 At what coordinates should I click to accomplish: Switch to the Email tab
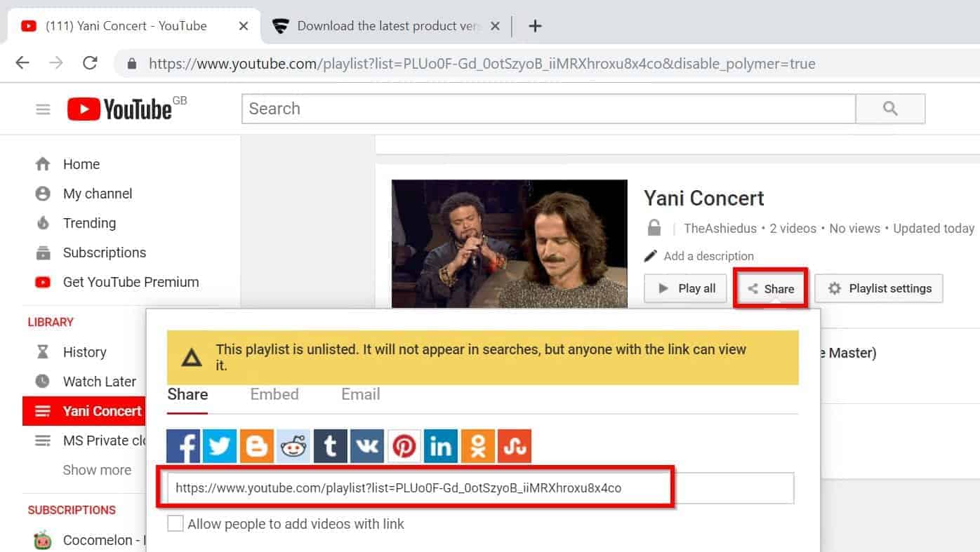tap(360, 394)
